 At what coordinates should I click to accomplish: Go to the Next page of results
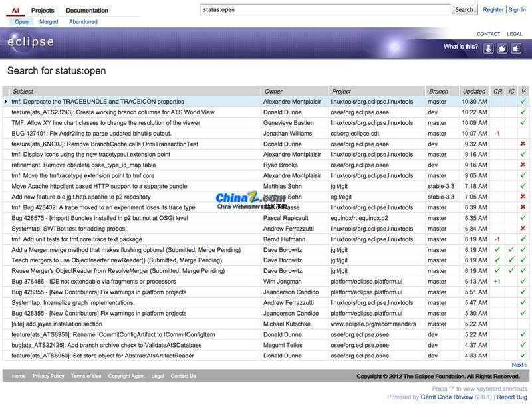tap(519, 365)
